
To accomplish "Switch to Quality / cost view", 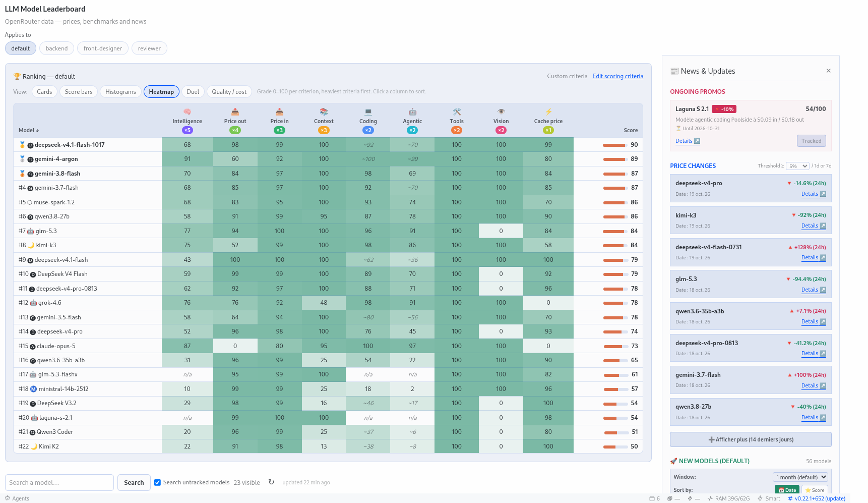I will pos(229,91).
